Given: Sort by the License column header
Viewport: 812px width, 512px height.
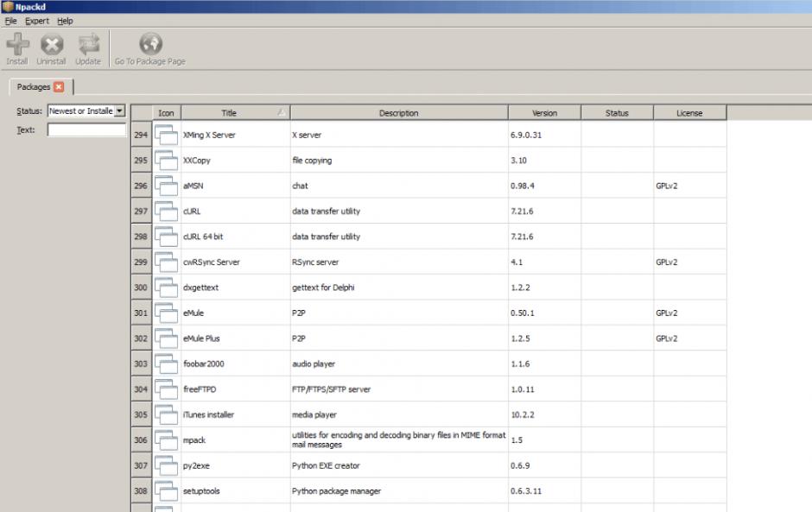Looking at the screenshot, I should tap(690, 113).
